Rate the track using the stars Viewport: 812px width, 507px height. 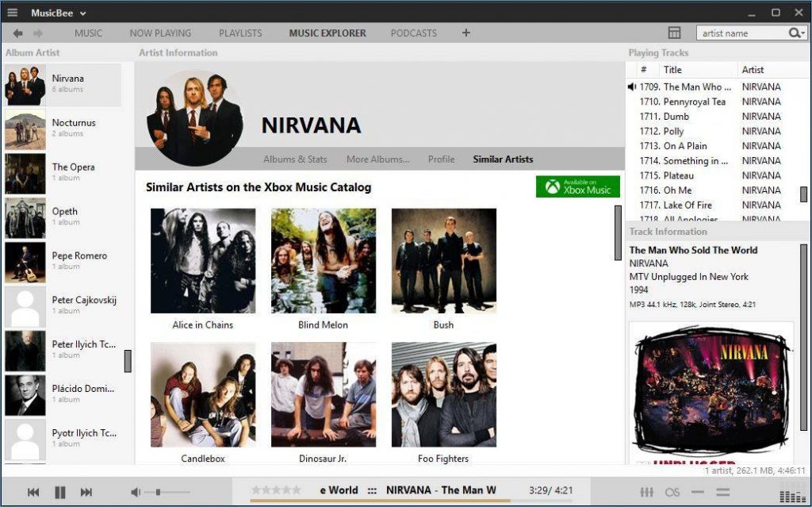coord(275,490)
